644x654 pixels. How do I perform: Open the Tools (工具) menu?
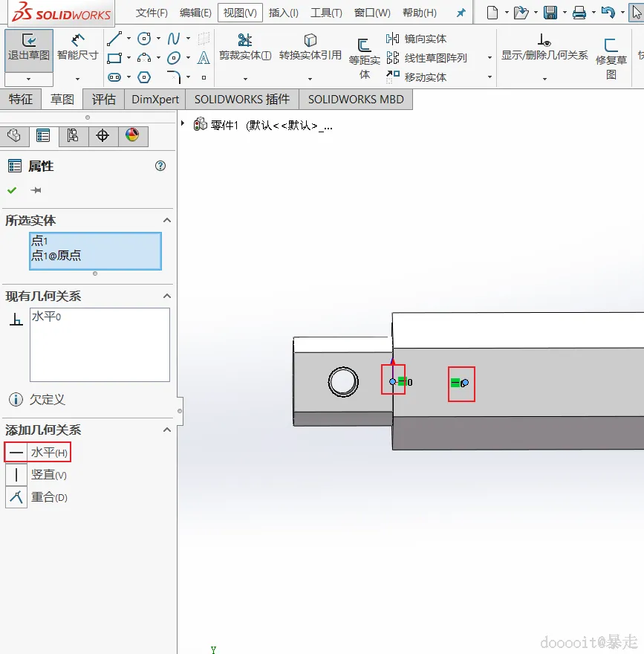point(326,13)
